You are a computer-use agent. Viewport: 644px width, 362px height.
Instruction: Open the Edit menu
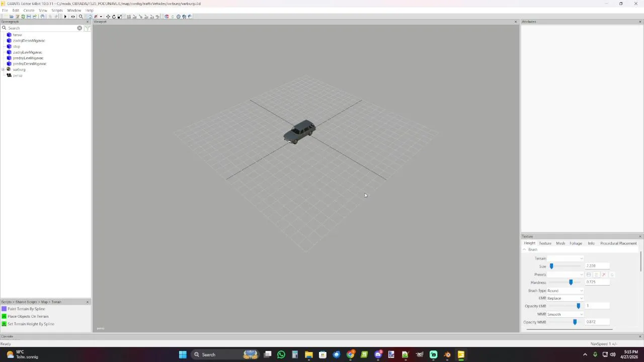tap(16, 10)
